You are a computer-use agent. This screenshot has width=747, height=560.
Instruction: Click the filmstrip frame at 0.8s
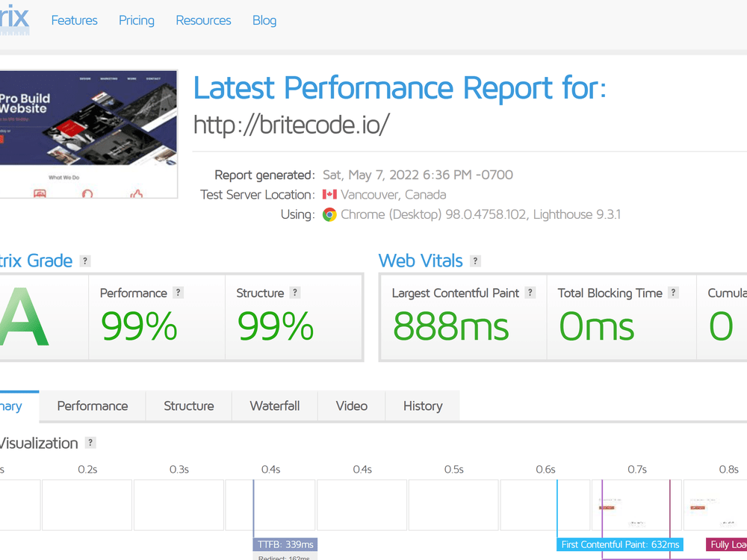tap(716, 505)
